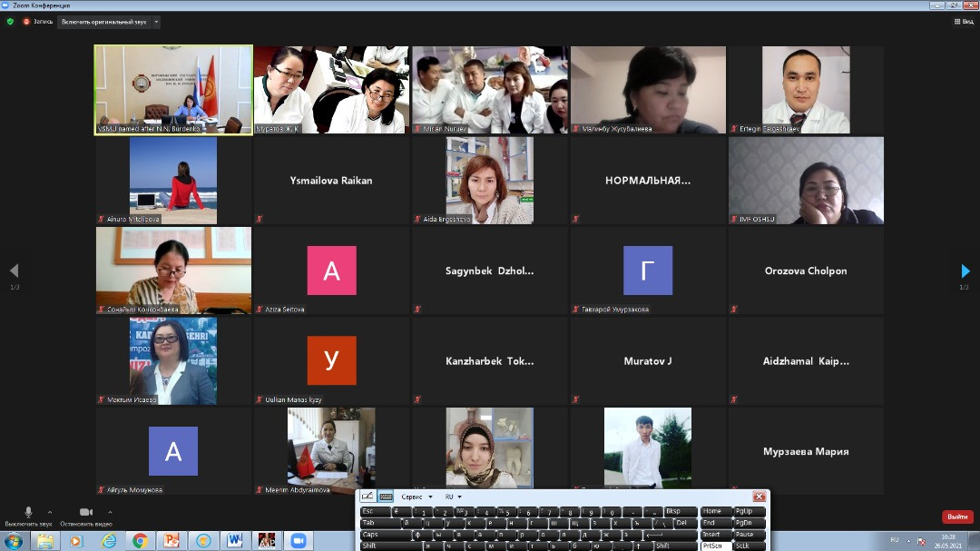Open RU language dropdown on on-screen keyboard
The image size is (980, 551).
click(x=453, y=497)
